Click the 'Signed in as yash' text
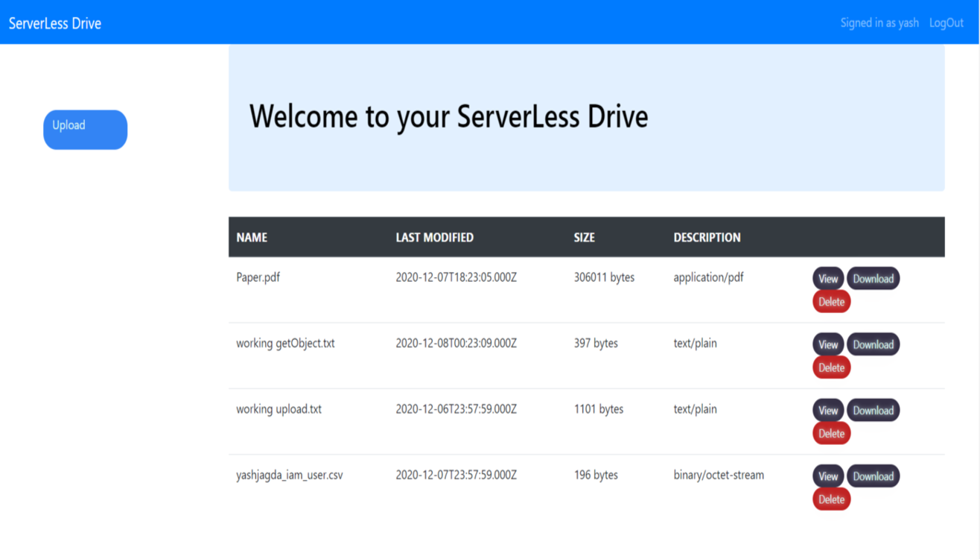The height and width of the screenshot is (559, 980). coord(879,23)
